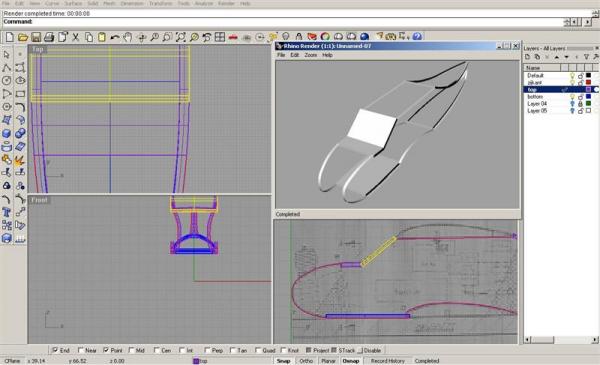This screenshot has width=600, height=365.
Task: Enable the Near osnap checkbox
Action: (81, 350)
